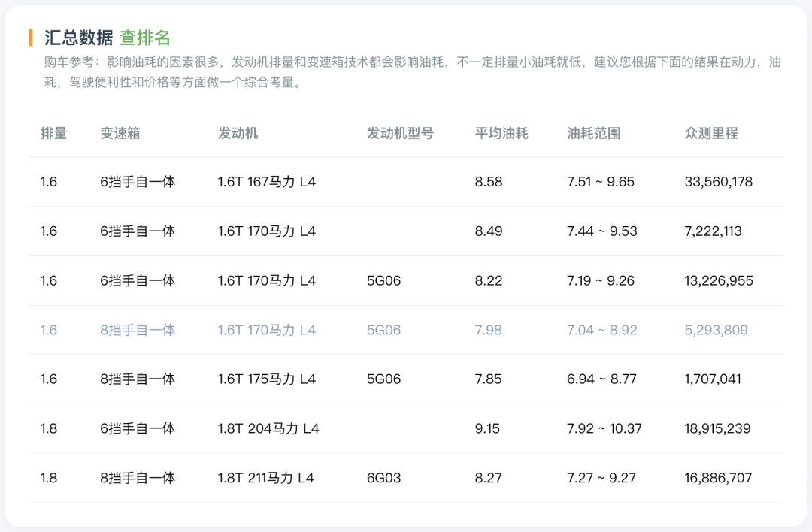Click 8挡手自一体 in the 7.98 row
Image resolution: width=812 pixels, height=532 pixels.
(138, 330)
